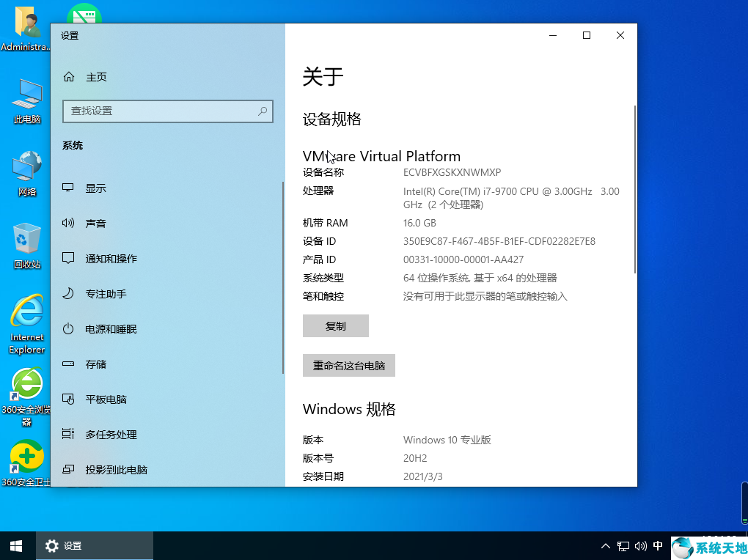Select the 平板电脑 tablet icon
The width and height of the screenshot is (748, 560).
click(68, 399)
